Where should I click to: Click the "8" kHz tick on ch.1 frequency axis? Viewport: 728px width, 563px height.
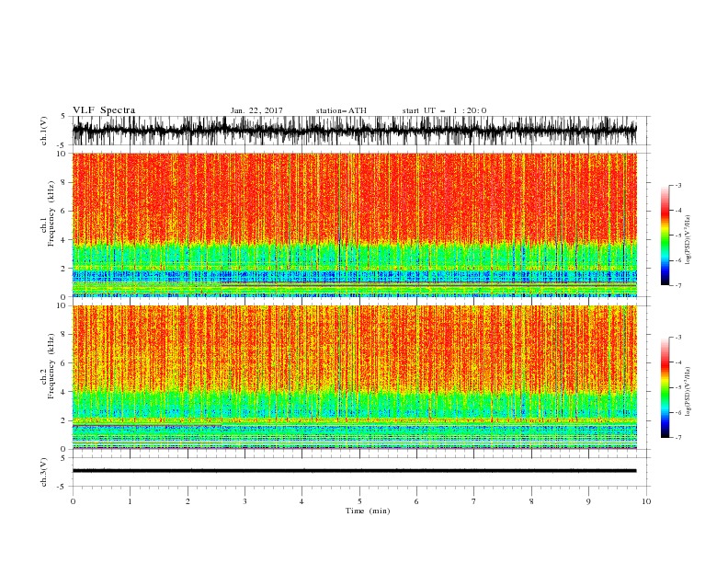pyautogui.click(x=64, y=182)
